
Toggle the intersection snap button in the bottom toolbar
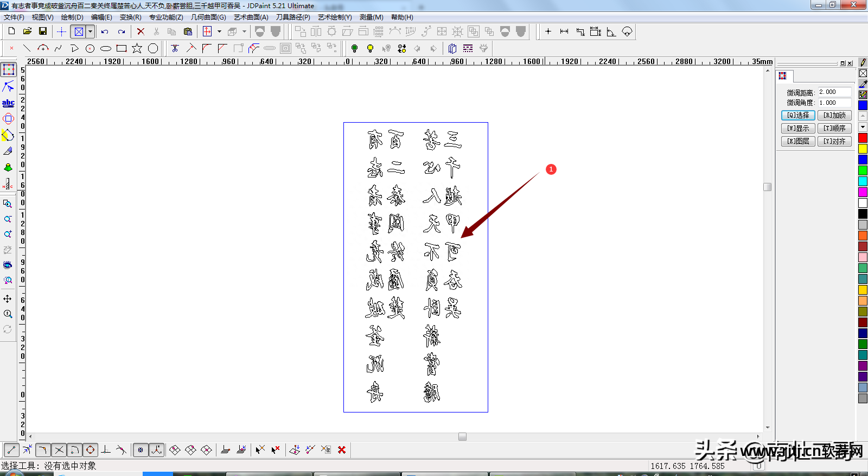click(x=59, y=450)
